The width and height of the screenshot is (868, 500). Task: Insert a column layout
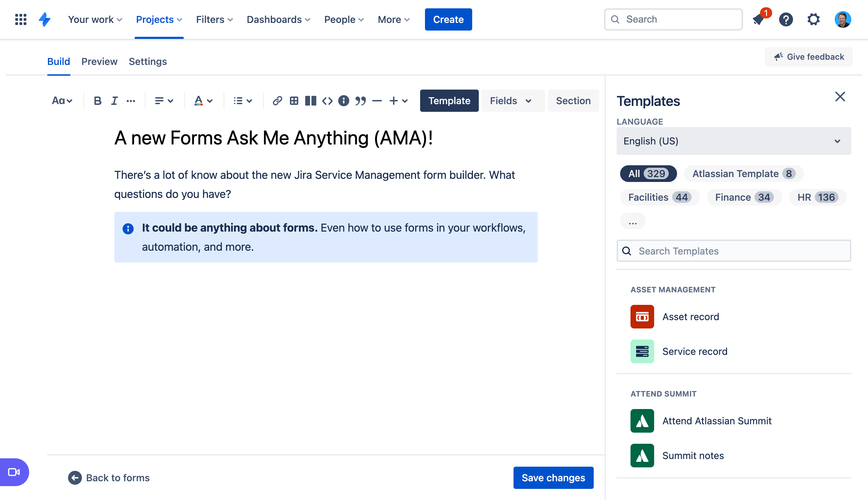(311, 101)
